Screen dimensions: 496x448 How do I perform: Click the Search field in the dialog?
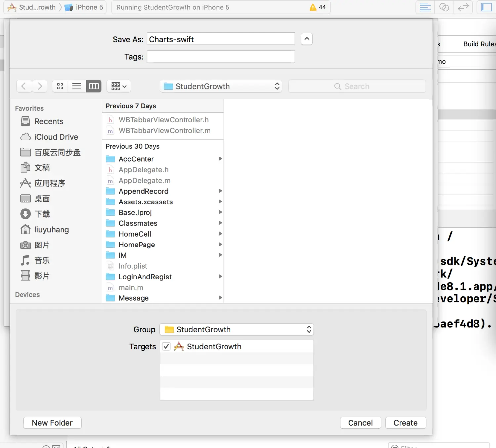[357, 86]
